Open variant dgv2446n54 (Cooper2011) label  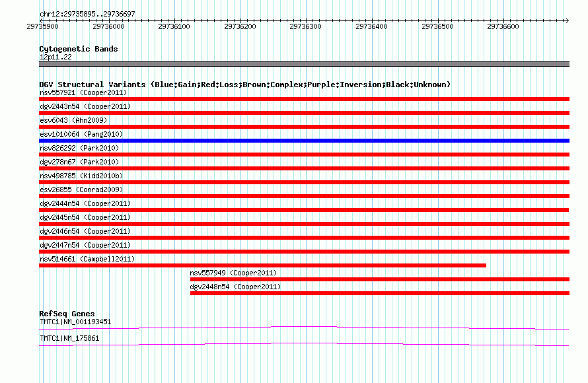pos(85,231)
